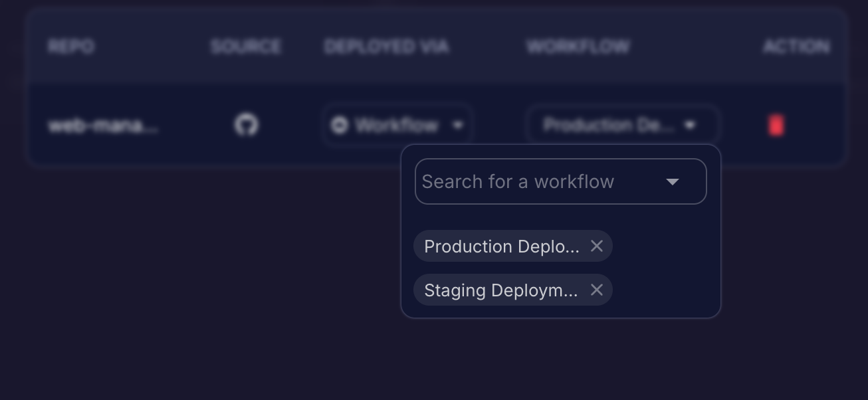This screenshot has height=400, width=868.
Task: Click the ACTION column header
Action: (x=796, y=47)
